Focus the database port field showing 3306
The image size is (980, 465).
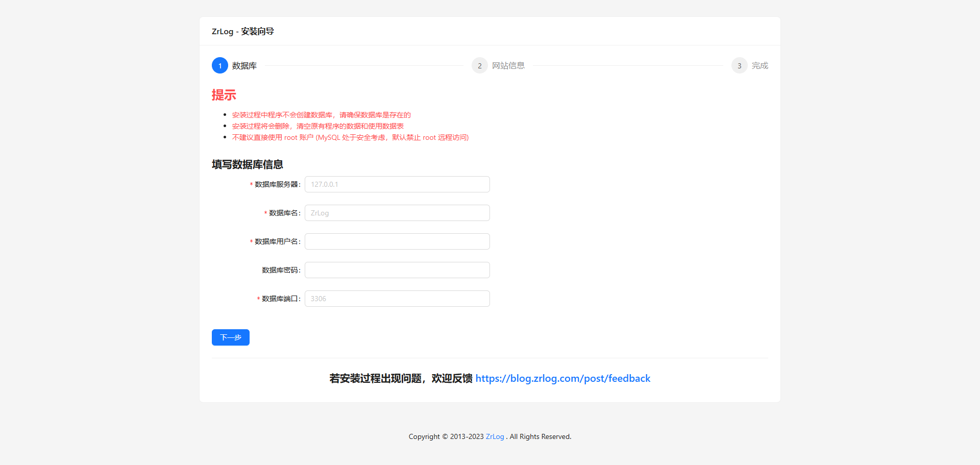tap(397, 299)
